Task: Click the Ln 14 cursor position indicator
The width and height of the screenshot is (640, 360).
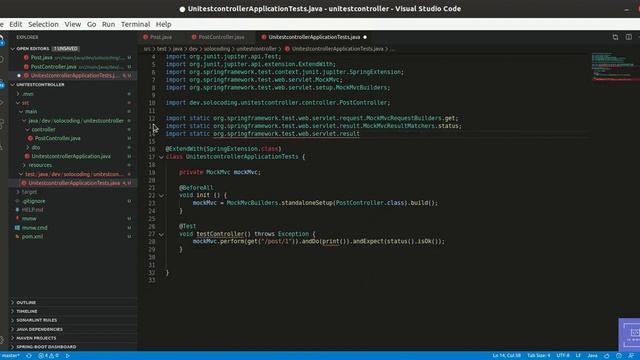Action: pyautogui.click(x=507, y=356)
